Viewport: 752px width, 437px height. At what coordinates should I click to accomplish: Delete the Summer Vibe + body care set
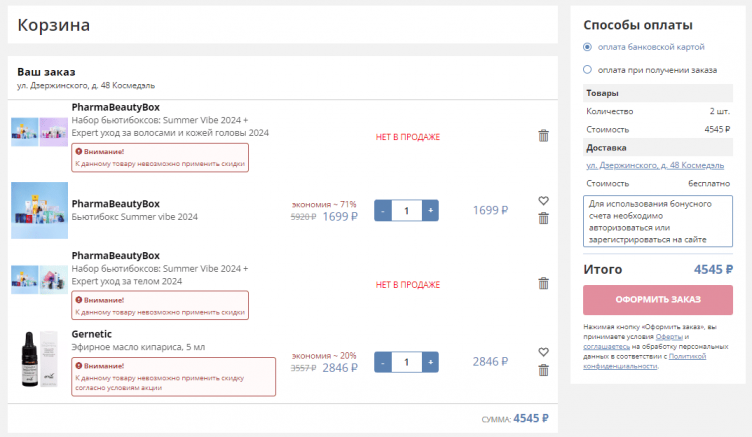(543, 283)
